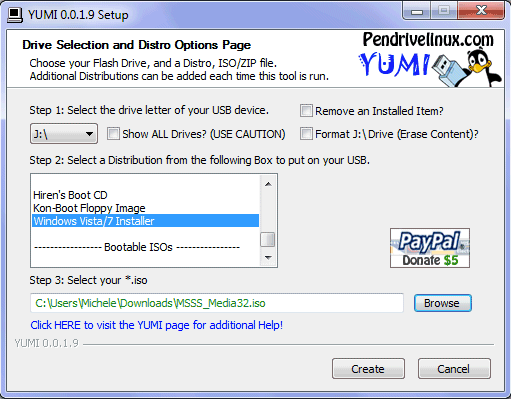Click the Pendrivelinux.com YUMI logo
Viewport: 511px width, 399px height.
pos(429,58)
